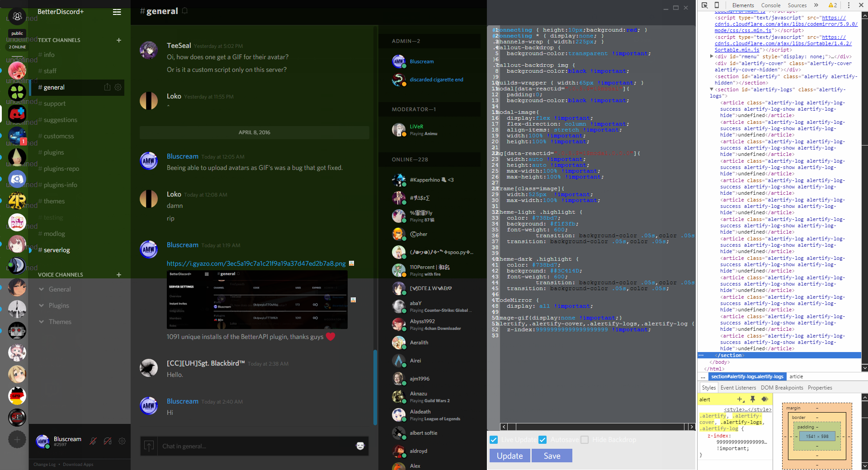Open general channel settings gear
This screenshot has width=868, height=470.
[118, 87]
